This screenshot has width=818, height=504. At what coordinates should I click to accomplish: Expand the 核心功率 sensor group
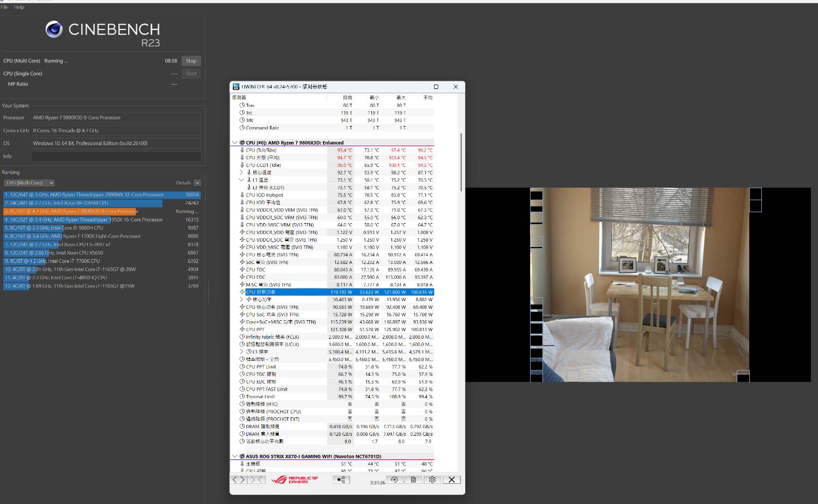[x=242, y=299]
